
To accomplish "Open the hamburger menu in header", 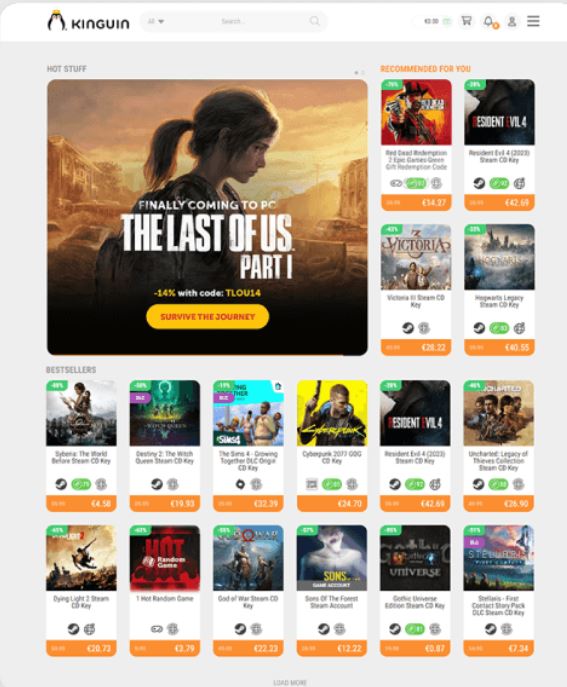I will (x=533, y=21).
